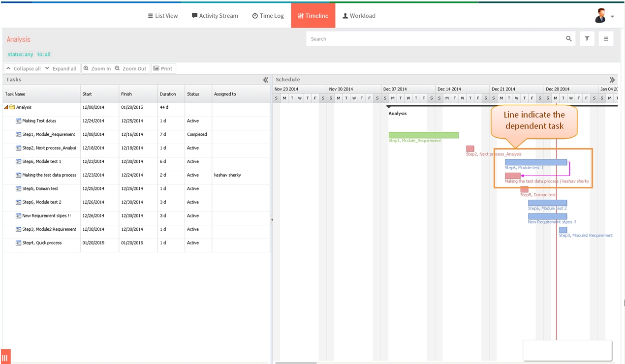
Task: Collapse all tasks
Action: [x=23, y=68]
